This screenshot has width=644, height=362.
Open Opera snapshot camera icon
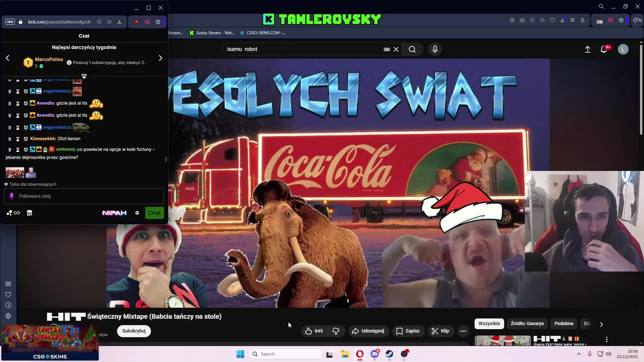(x=522, y=20)
